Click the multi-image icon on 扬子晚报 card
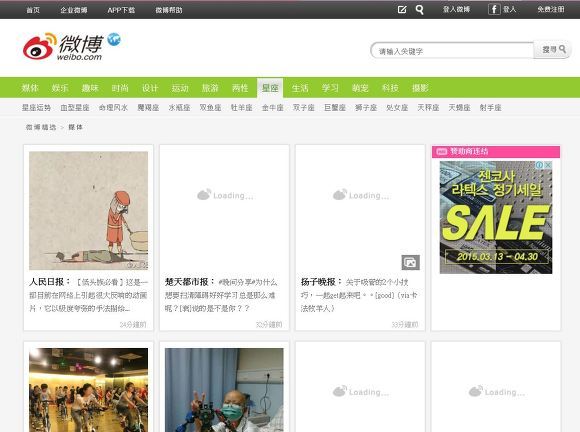Viewport: 580px width, 432px height. [410, 263]
